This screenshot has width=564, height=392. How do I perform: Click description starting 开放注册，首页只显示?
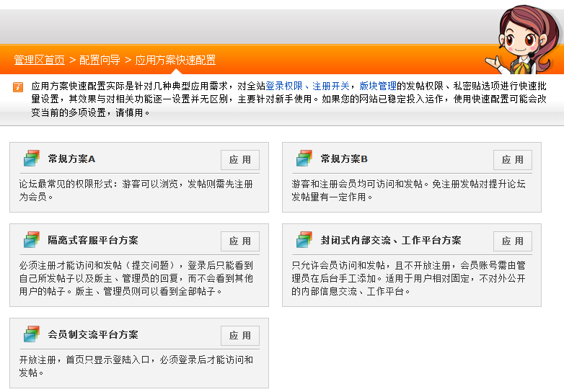tap(136, 366)
